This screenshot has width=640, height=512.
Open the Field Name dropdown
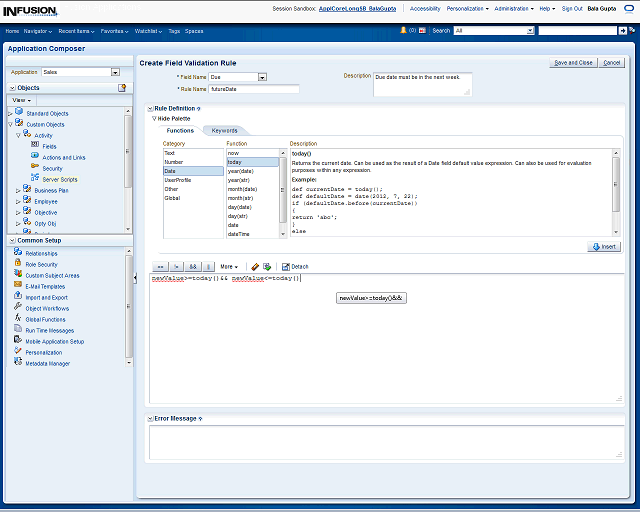tap(262, 76)
